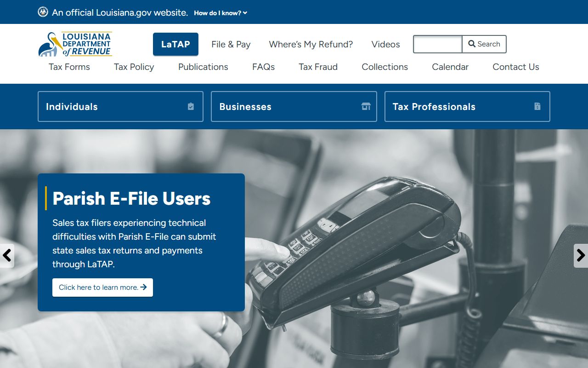Open the Tax Fraud page
588x368 pixels.
point(318,67)
